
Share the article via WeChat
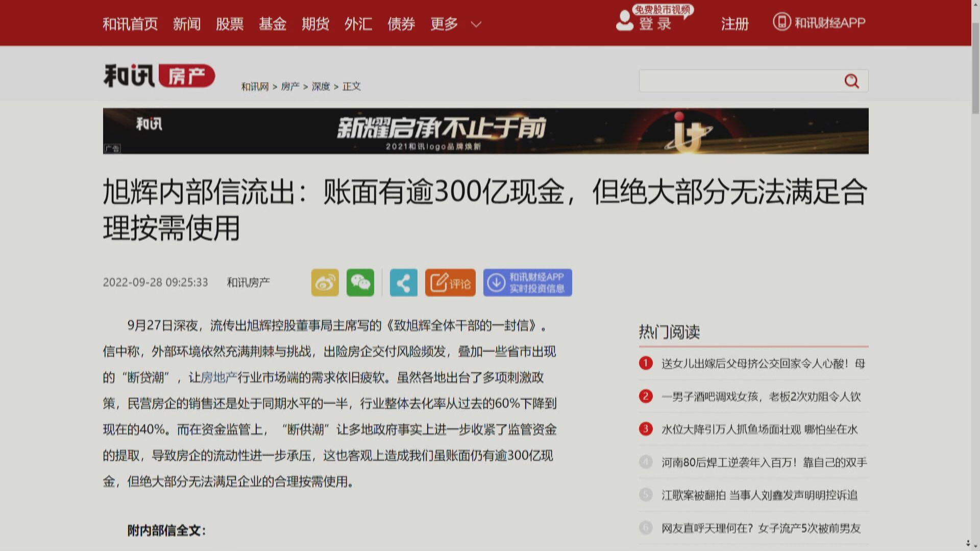[360, 282]
